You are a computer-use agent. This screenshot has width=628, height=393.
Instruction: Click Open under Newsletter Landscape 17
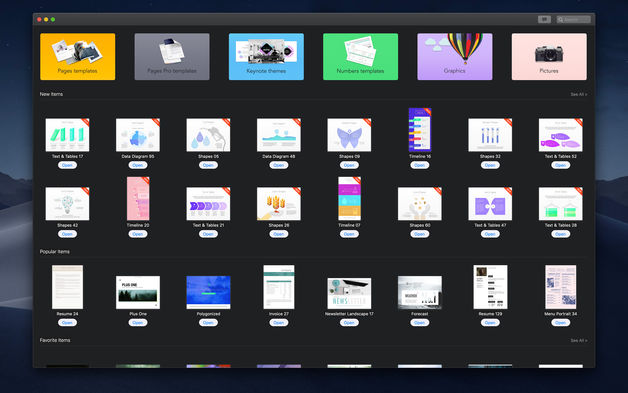pos(349,322)
